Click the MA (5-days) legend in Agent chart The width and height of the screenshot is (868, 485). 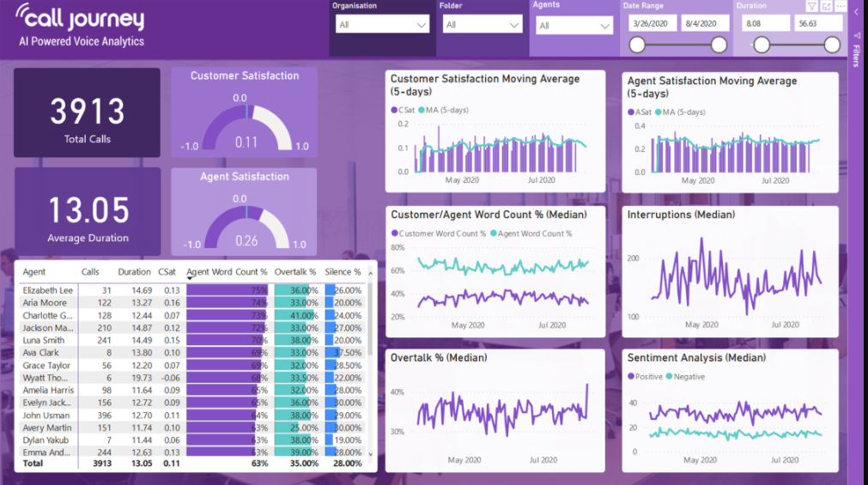680,112
